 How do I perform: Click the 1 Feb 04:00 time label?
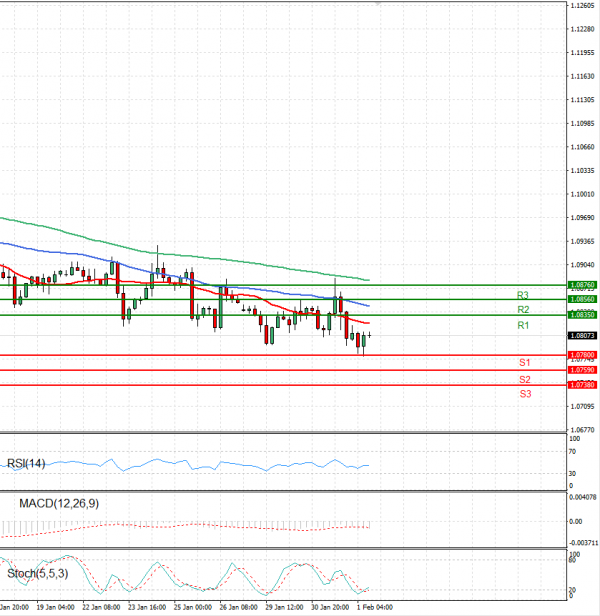pos(375,607)
